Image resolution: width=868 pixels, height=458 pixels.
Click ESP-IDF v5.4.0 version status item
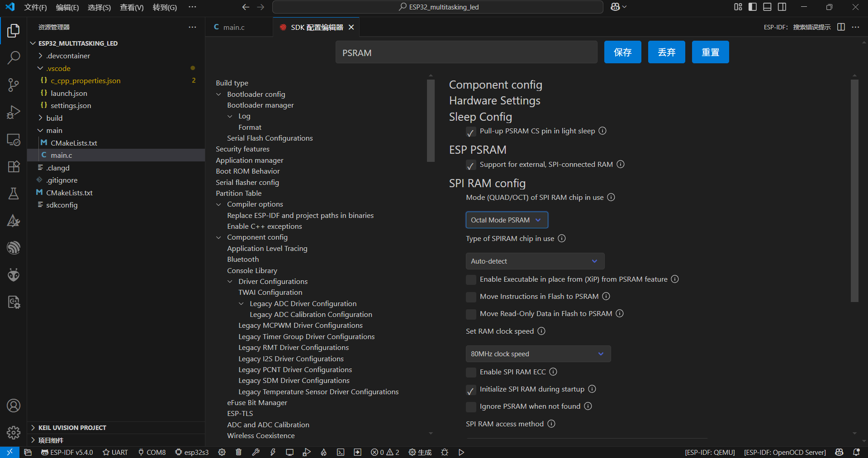[67, 452]
